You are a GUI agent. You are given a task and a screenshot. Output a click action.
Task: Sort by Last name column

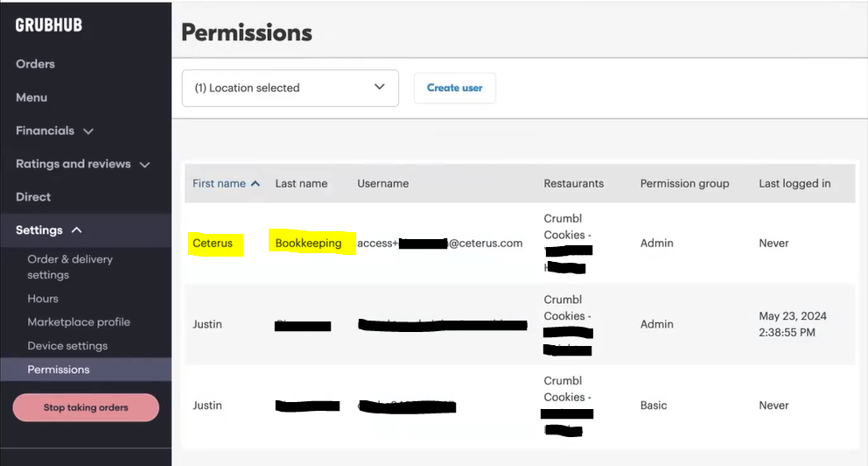[x=301, y=183]
